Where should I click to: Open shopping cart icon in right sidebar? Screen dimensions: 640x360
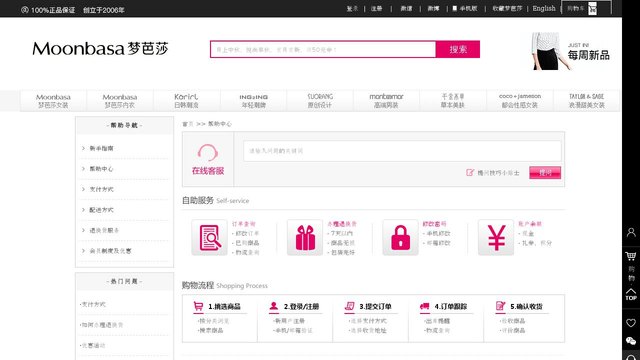[x=631, y=256]
